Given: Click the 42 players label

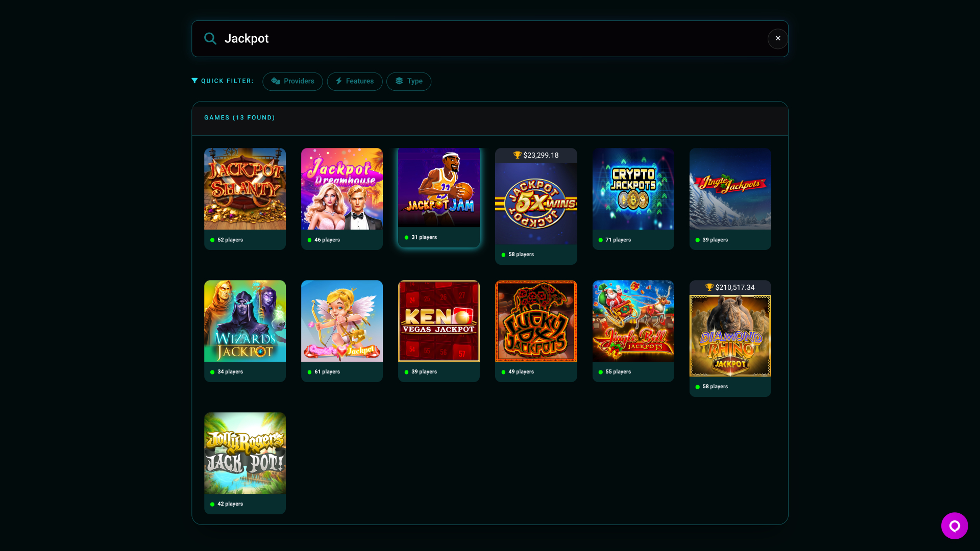Looking at the screenshot, I should [x=230, y=504].
